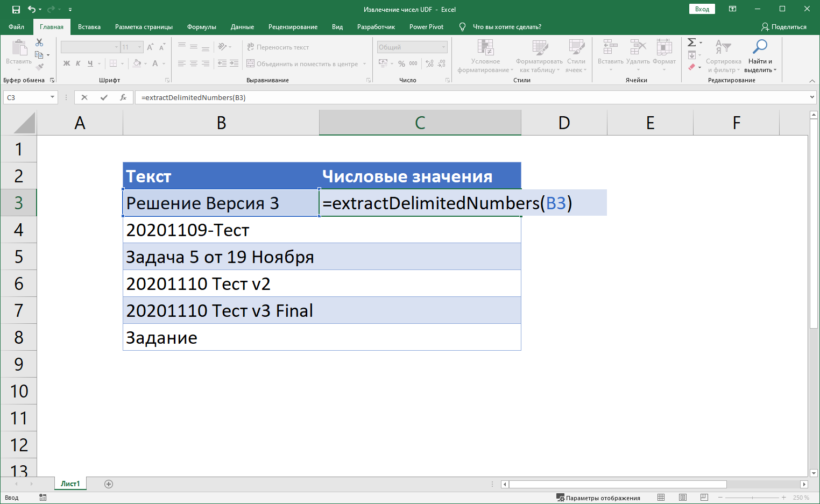Click the Insert cells (Вставить) icon
The width and height of the screenshot is (820, 504).
click(x=610, y=51)
